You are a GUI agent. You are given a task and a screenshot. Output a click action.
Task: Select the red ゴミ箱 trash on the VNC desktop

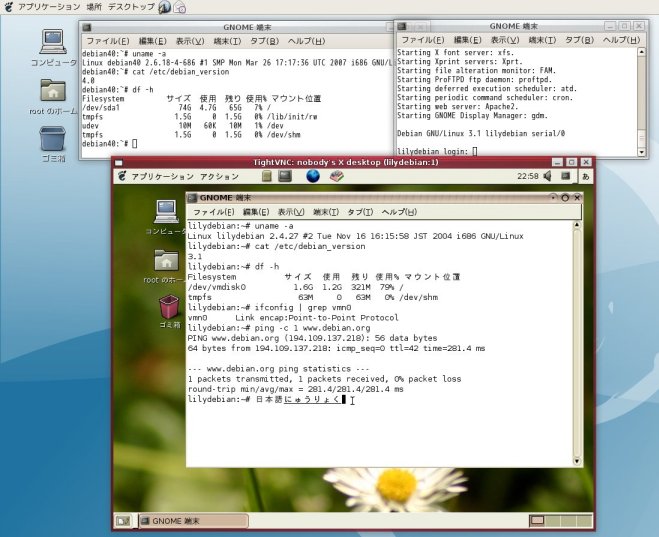pos(169,311)
